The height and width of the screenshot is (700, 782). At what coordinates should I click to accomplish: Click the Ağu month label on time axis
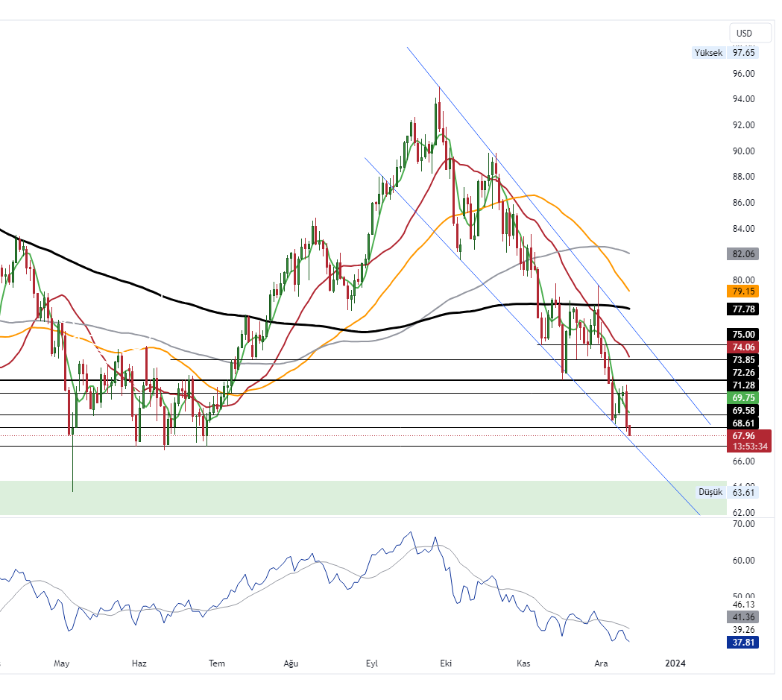click(x=291, y=663)
